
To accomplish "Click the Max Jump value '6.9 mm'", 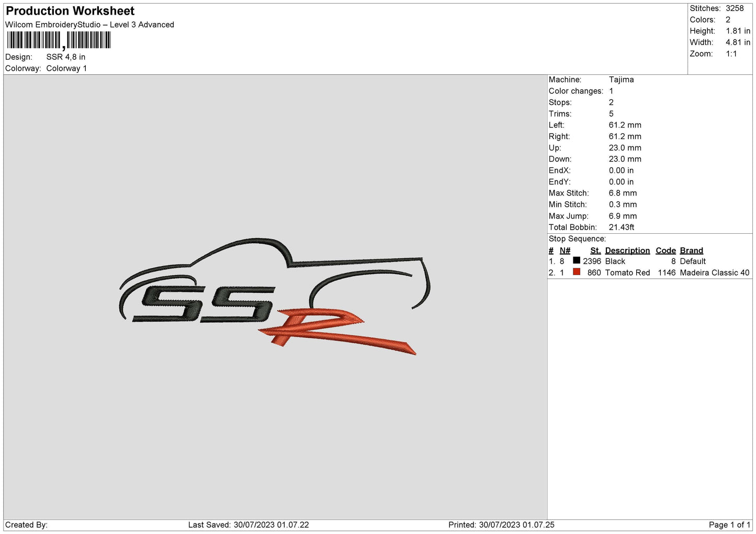I will 623,216.
